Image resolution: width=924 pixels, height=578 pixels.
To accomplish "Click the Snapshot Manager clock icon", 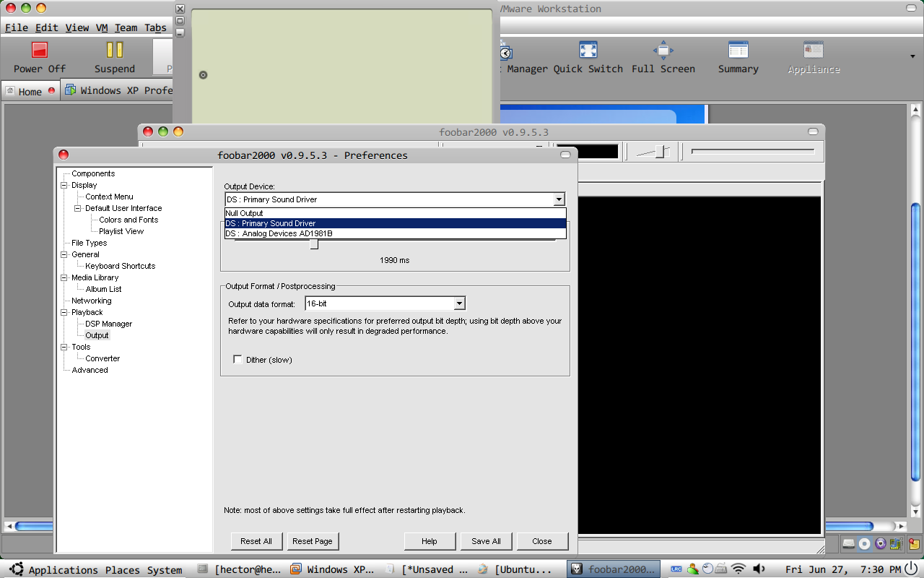I will [506, 52].
